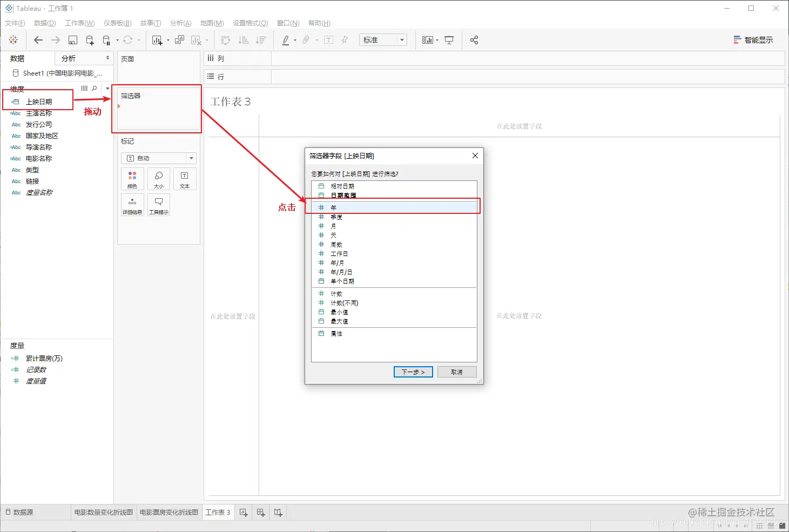Choose 季度 in the filter dialog list
The height and width of the screenshot is (532, 789).
click(394, 217)
